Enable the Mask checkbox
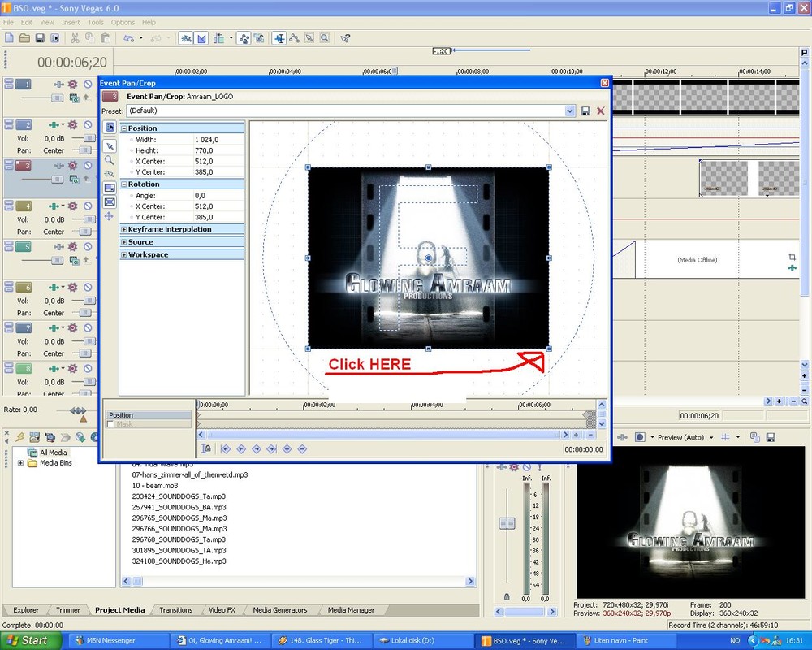This screenshot has height=650, width=812. [x=110, y=424]
